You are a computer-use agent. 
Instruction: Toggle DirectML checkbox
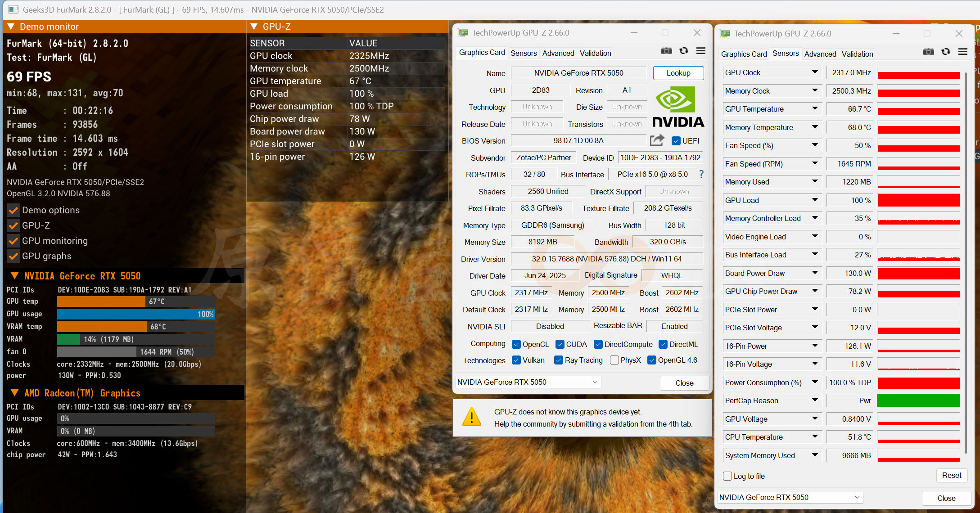click(x=663, y=344)
